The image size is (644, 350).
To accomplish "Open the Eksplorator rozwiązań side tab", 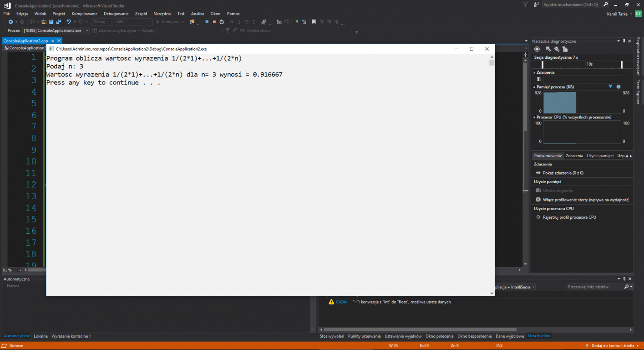I will (x=638, y=57).
